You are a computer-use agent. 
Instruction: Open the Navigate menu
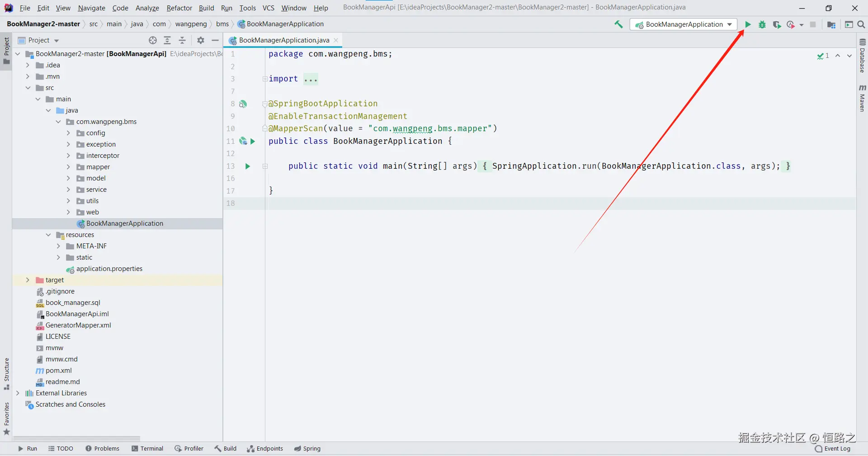(x=91, y=8)
